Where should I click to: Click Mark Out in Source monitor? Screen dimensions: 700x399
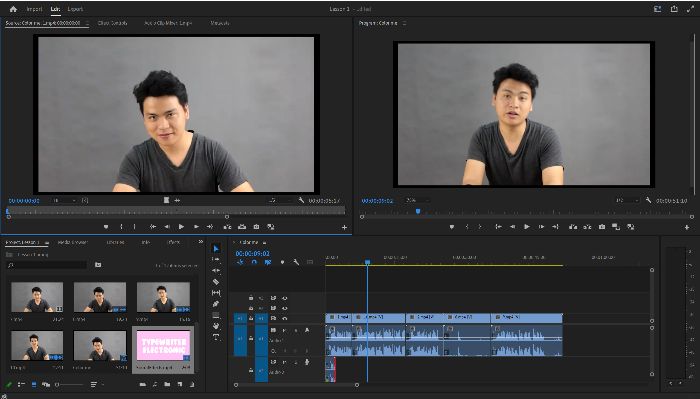click(x=134, y=227)
